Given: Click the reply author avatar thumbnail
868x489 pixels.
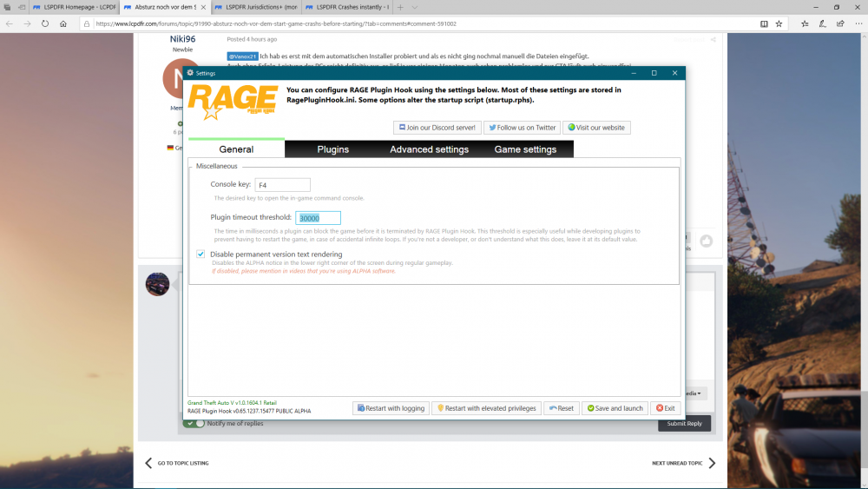Looking at the screenshot, I should point(157,284).
